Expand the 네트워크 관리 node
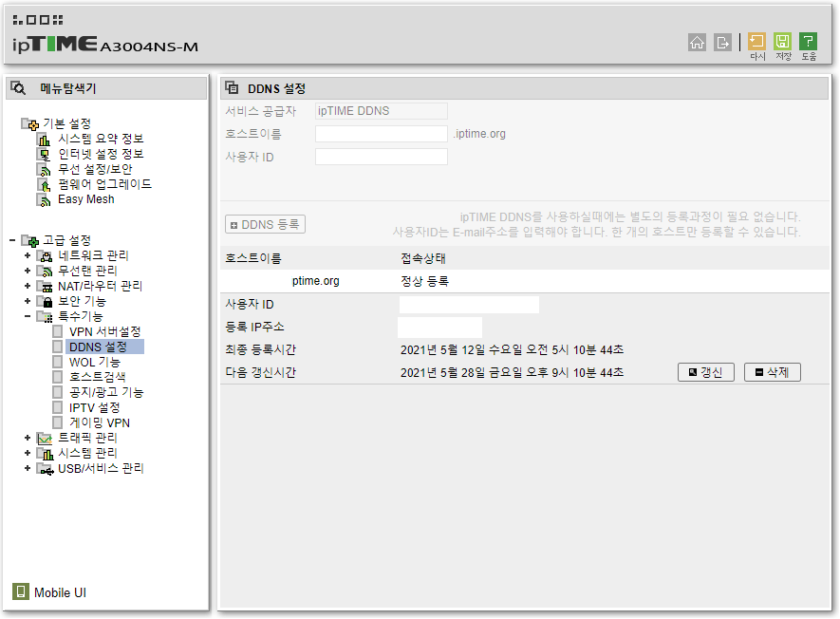This screenshot has width=840, height=619. pyautogui.click(x=28, y=255)
